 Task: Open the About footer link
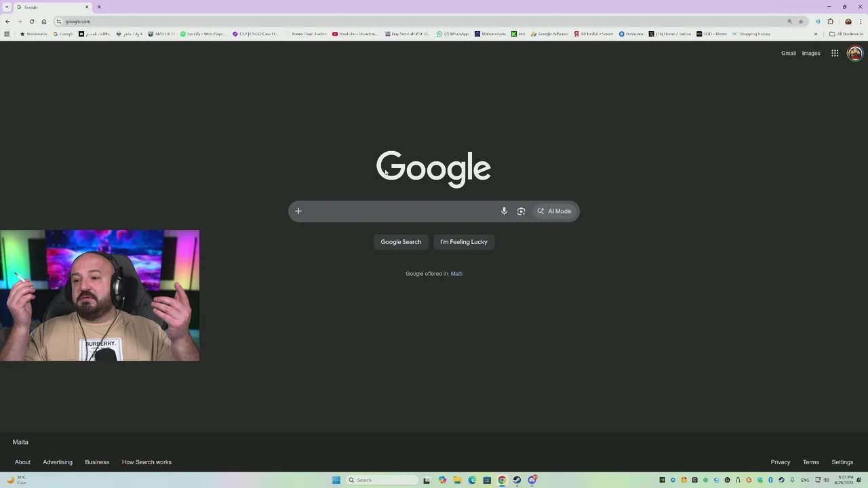tap(22, 462)
